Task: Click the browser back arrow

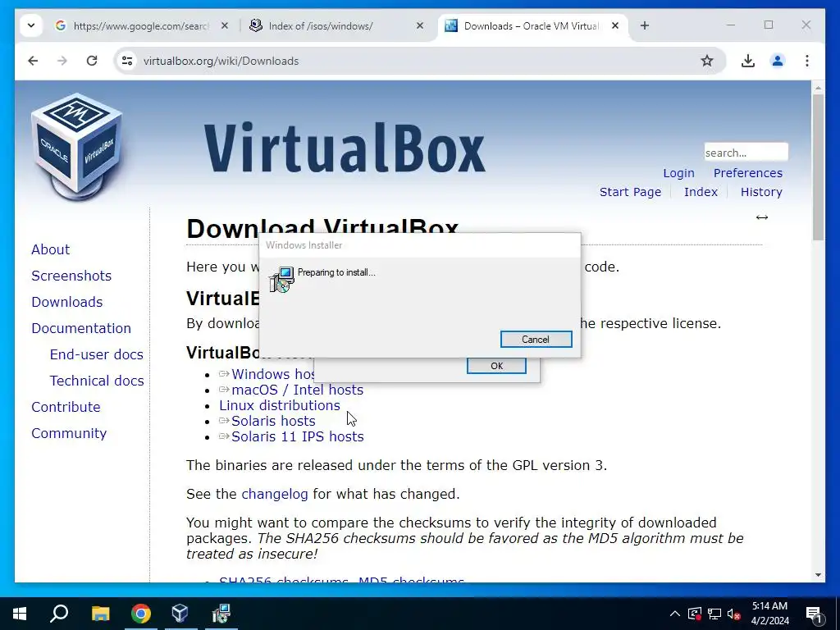Action: tap(33, 61)
